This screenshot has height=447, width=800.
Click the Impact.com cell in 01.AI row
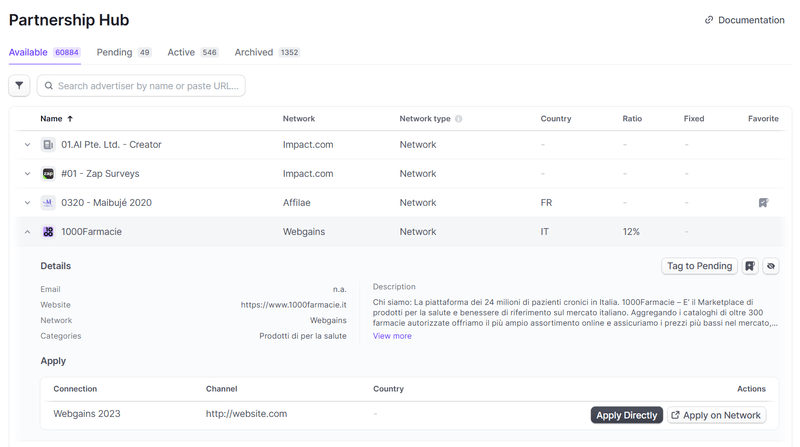click(x=308, y=145)
